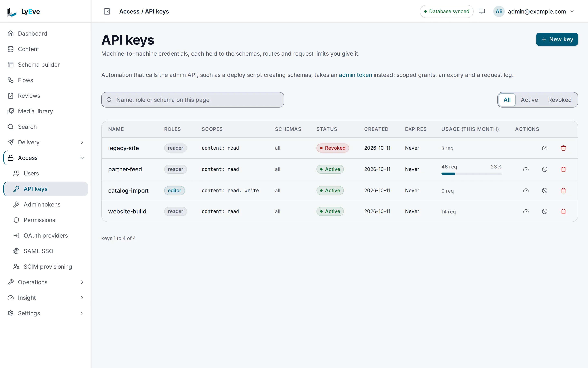Screen dimensions: 588x368
Task: Delete the partner-feed key
Action: pos(563,169)
